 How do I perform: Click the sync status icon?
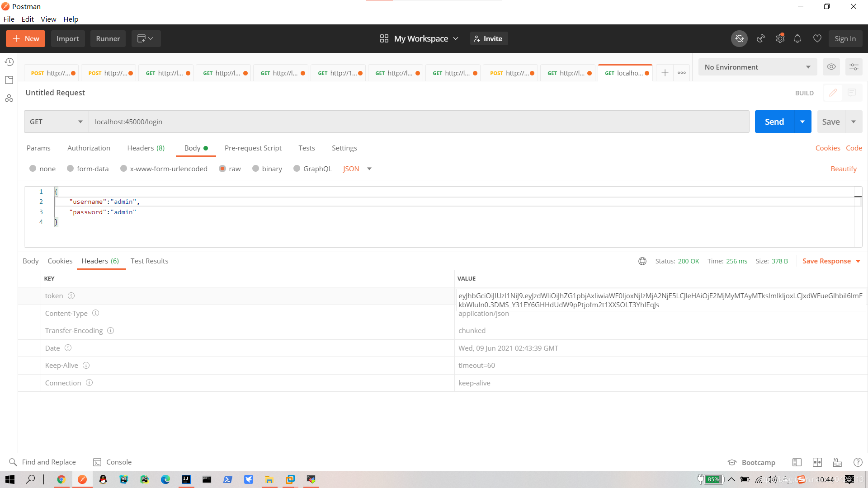pyautogui.click(x=739, y=39)
